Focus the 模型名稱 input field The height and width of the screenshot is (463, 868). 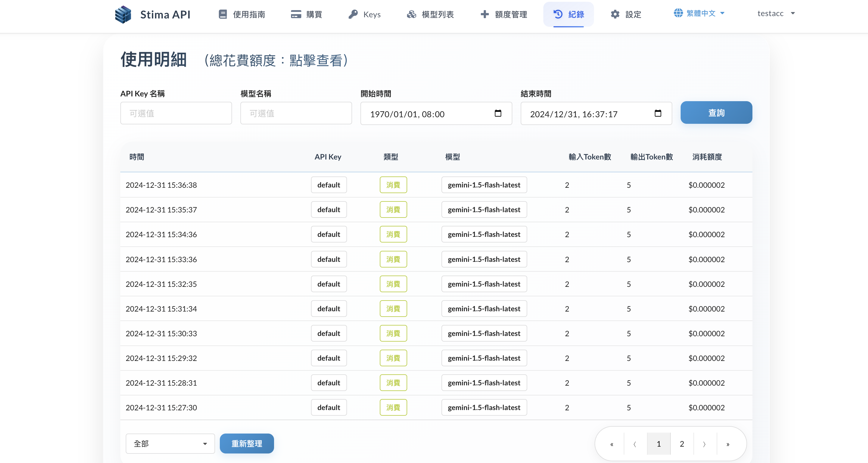296,113
